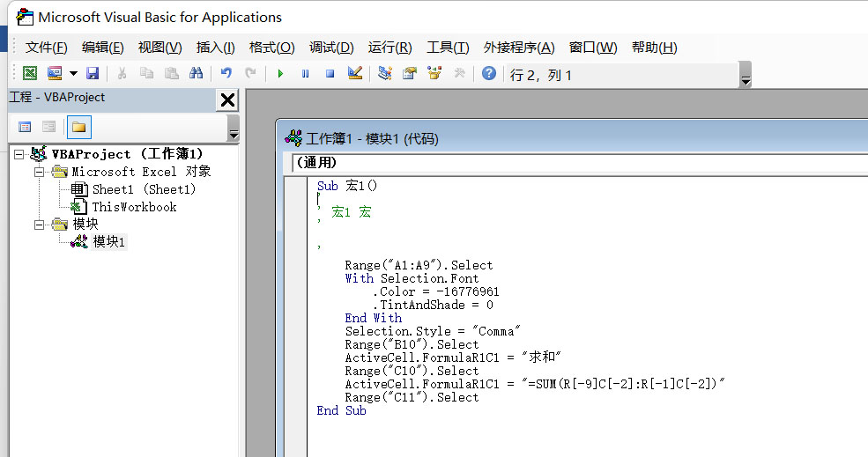868x457 pixels.
Task: Select VBAProject (工作簿1) in the tree
Action: coord(127,154)
